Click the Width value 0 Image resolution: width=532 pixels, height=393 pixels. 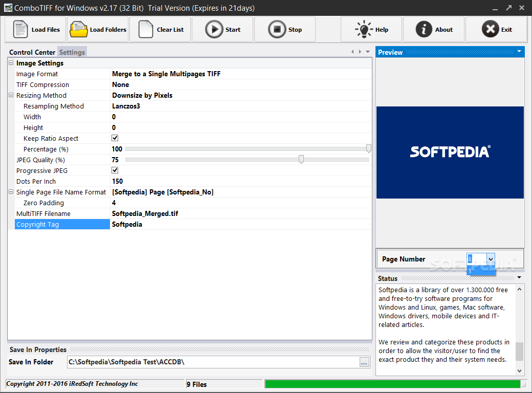(114, 117)
